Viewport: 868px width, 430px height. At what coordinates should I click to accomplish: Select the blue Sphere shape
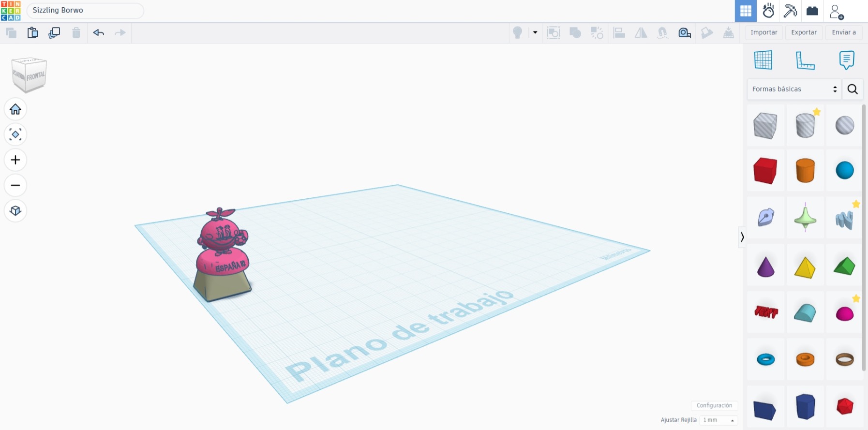point(845,170)
